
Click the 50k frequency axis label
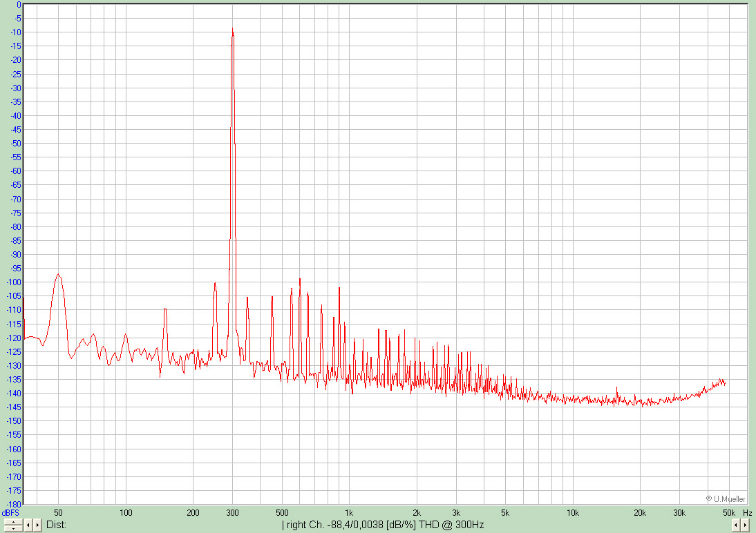(728, 513)
